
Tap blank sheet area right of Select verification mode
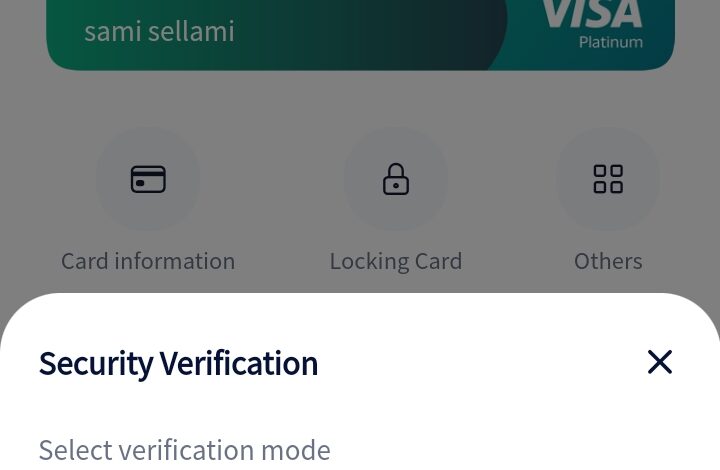(520, 450)
